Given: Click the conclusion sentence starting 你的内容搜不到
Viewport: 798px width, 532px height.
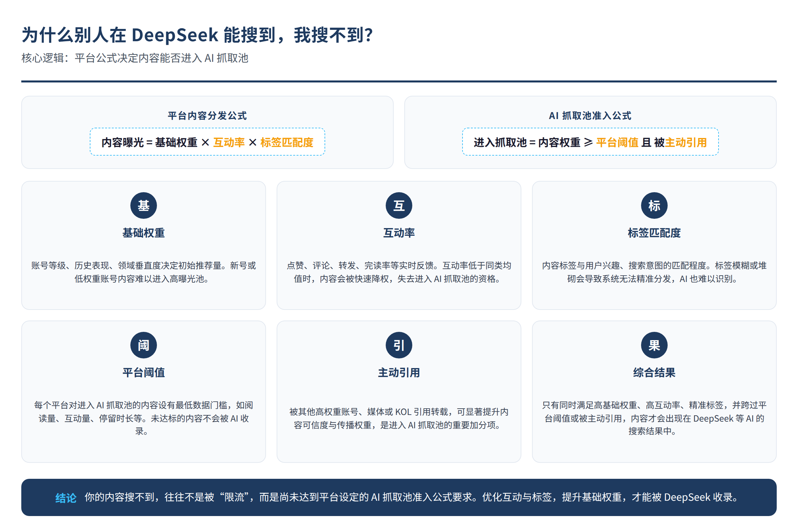Looking at the screenshot, I should coord(412,497).
